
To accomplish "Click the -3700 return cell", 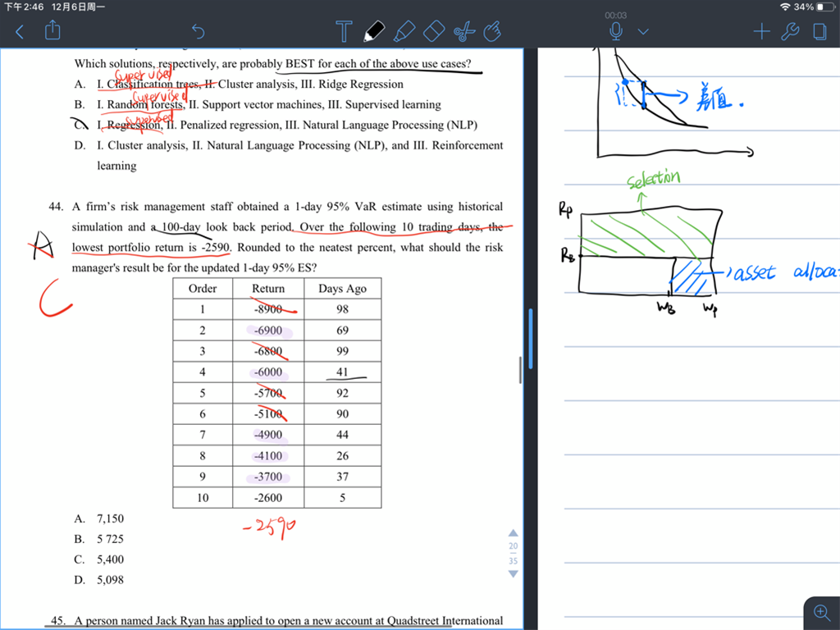I will pyautogui.click(x=268, y=477).
